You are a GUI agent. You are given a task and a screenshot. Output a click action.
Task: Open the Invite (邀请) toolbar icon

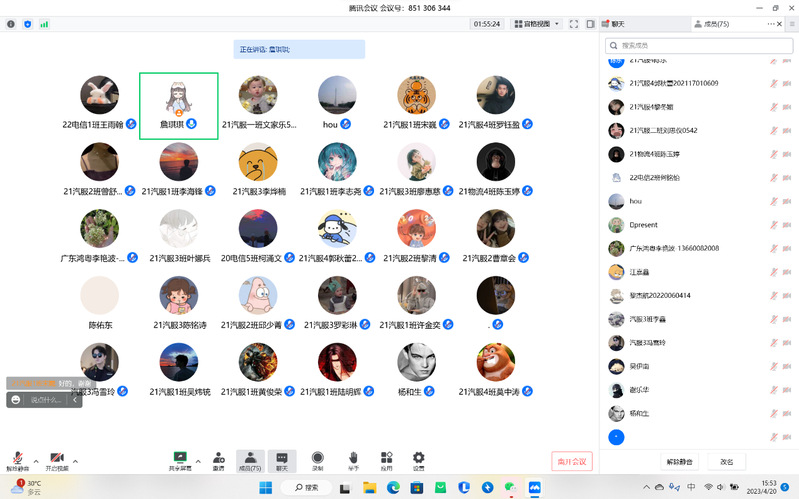(x=218, y=459)
